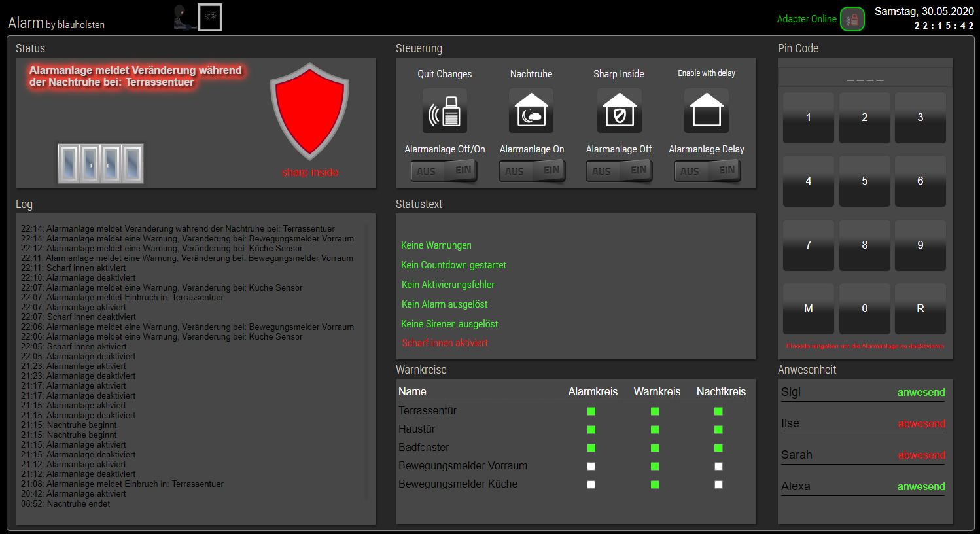Click the 'Kein Alarm ausgelöst' status line
This screenshot has height=534, width=980.
pyautogui.click(x=445, y=304)
